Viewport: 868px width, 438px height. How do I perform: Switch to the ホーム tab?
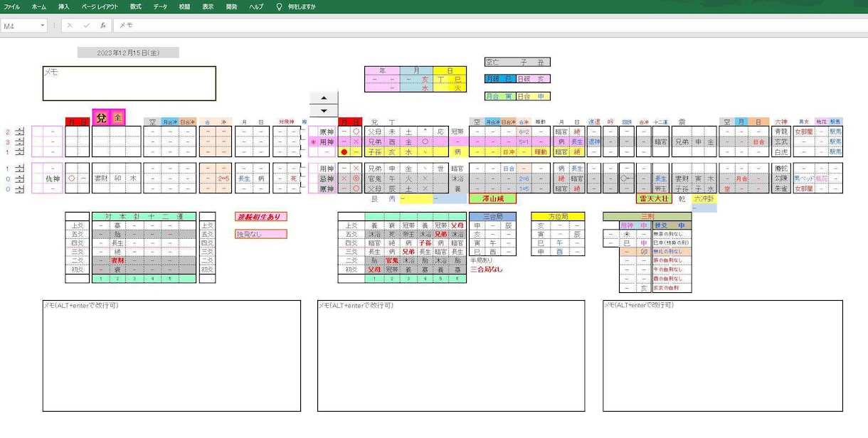tap(39, 6)
